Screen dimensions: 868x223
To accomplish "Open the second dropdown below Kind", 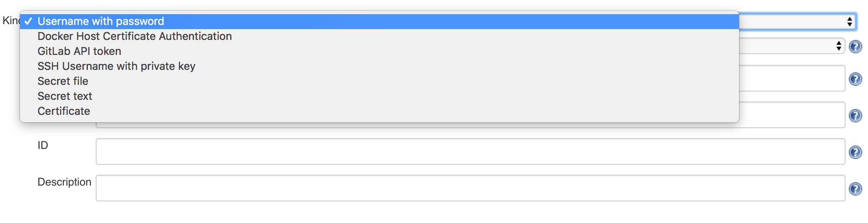I will 791,46.
